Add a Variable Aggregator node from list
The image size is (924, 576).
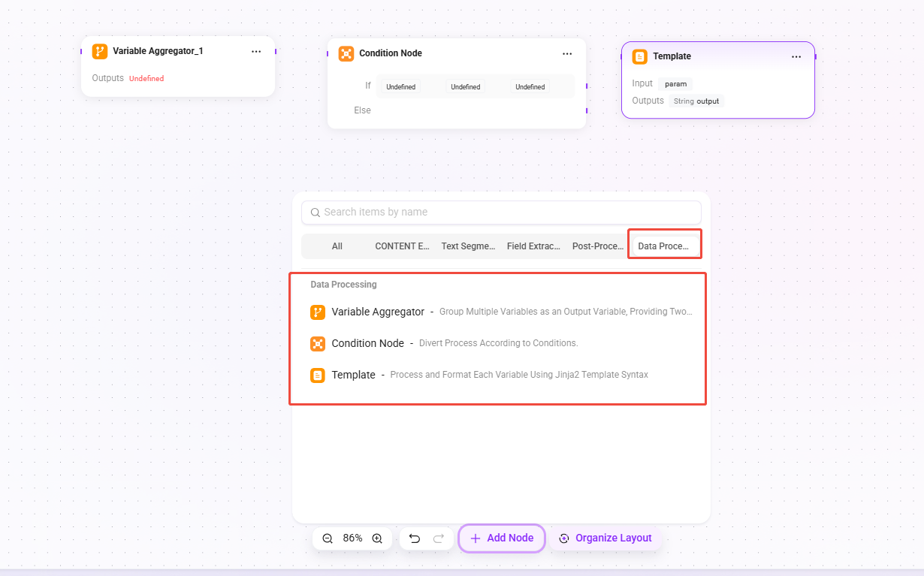(500, 312)
